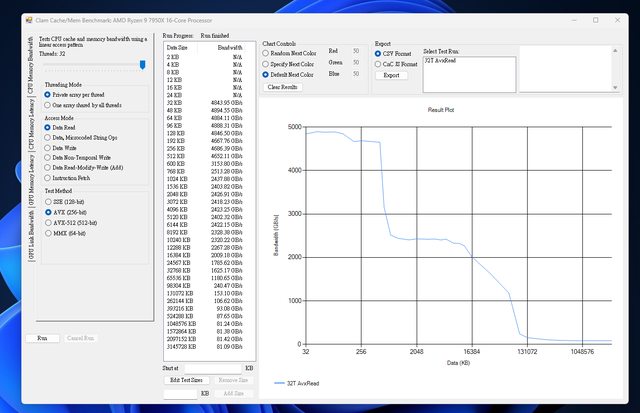This screenshot has height=413, width=640.
Task: Click the Edit Test Sizes button
Action: (187, 381)
